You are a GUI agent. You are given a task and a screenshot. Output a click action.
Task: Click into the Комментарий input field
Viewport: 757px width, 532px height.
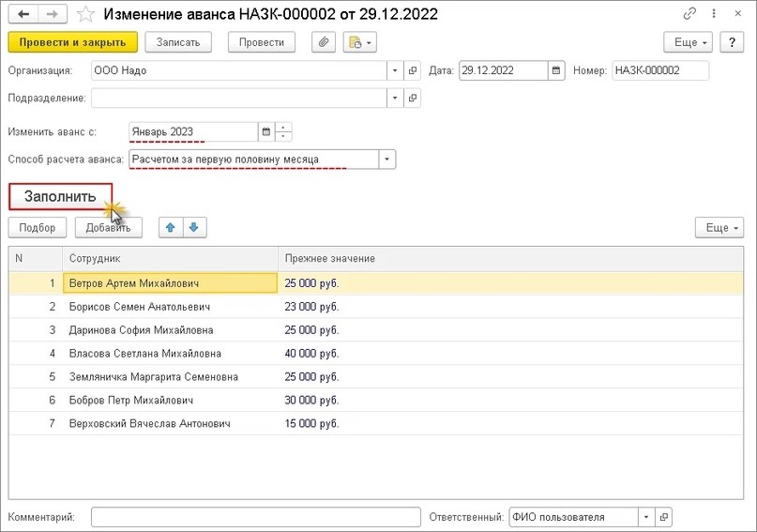[255, 517]
